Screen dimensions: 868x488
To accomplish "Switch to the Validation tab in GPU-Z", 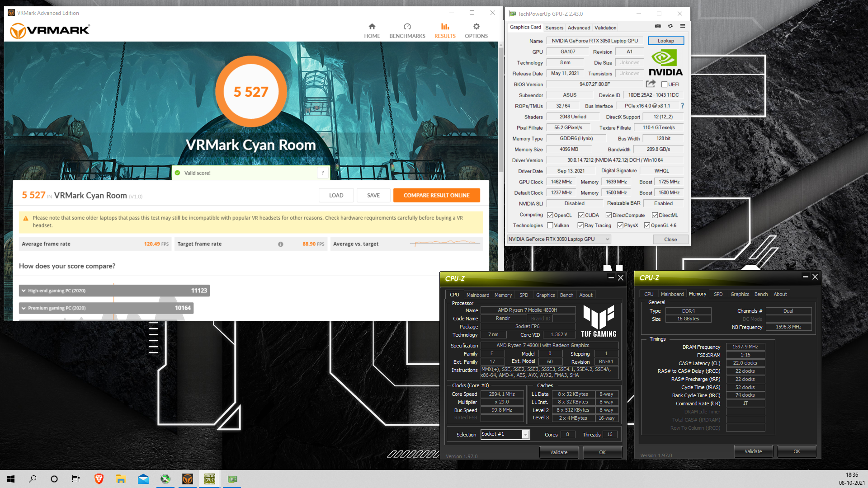I will coord(605,28).
